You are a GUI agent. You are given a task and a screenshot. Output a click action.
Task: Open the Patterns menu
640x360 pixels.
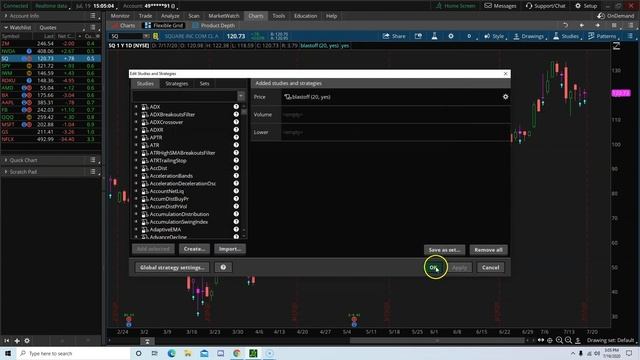coord(602,36)
